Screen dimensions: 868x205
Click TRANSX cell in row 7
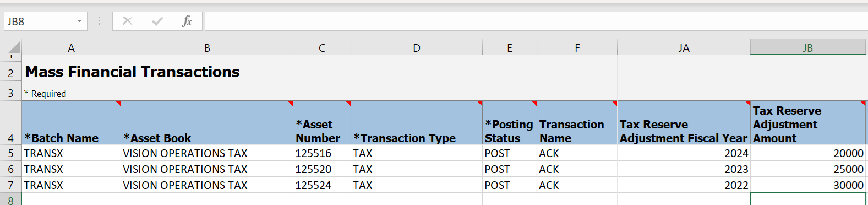pyautogui.click(x=71, y=185)
